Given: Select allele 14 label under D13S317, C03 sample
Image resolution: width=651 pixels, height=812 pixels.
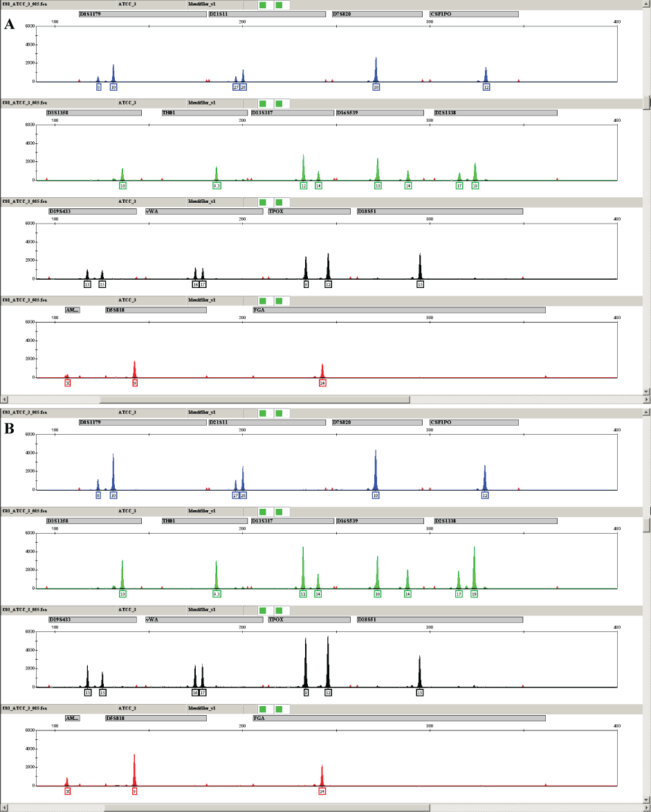Looking at the screenshot, I should click(318, 594).
